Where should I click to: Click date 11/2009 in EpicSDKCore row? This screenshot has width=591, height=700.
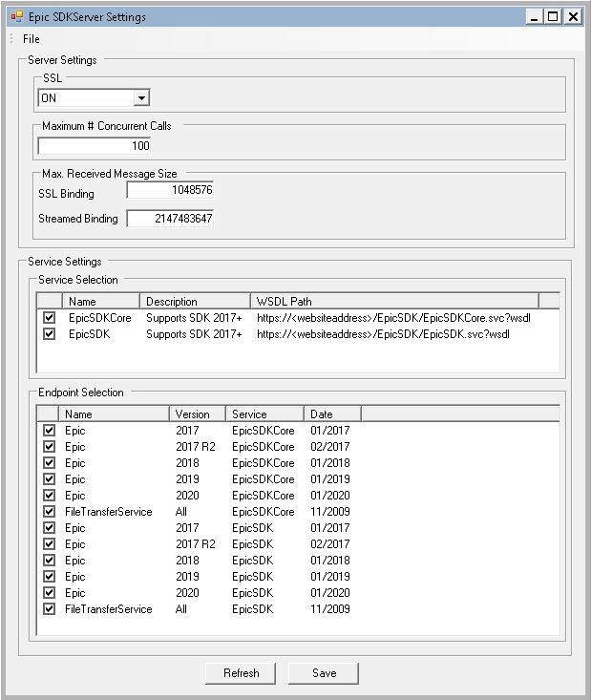click(x=330, y=512)
